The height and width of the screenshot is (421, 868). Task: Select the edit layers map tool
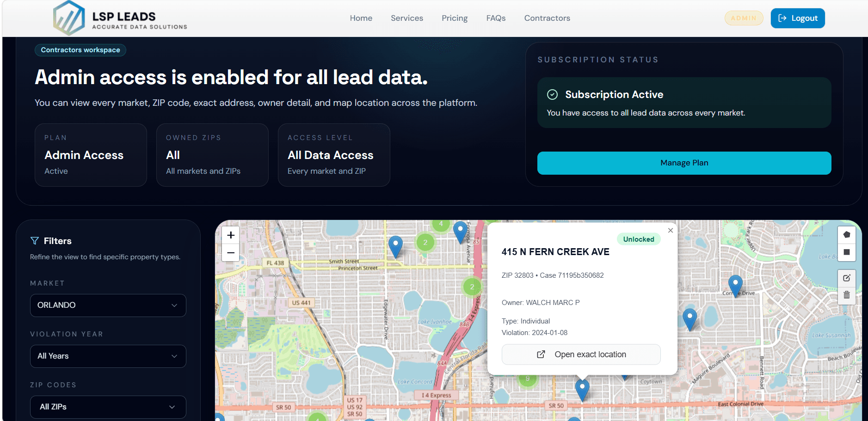click(x=847, y=278)
